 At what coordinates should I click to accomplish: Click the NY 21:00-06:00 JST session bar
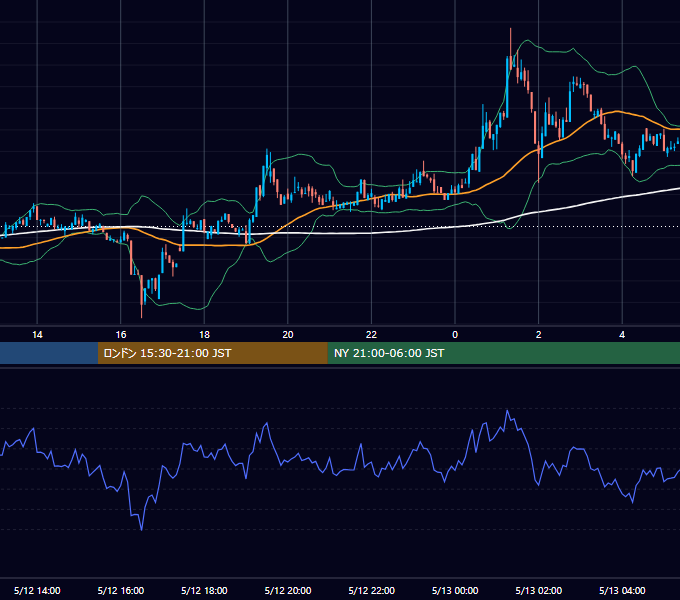(503, 353)
